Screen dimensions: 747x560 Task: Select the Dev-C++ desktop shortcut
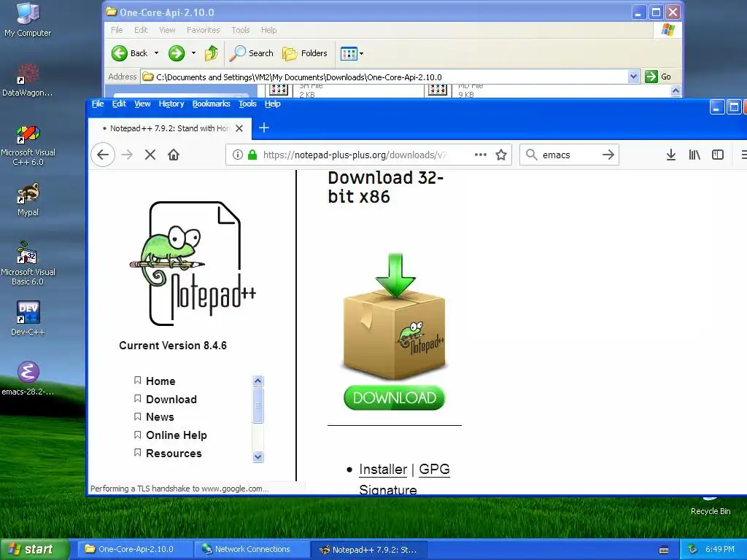point(28,318)
